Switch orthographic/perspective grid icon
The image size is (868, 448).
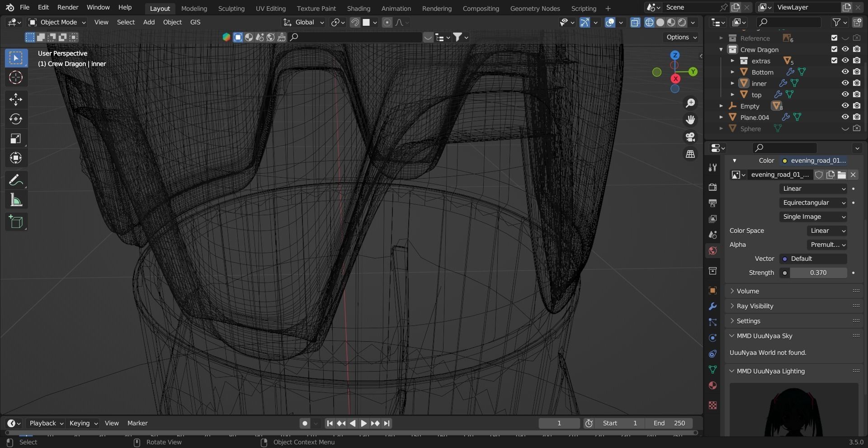coord(690,154)
